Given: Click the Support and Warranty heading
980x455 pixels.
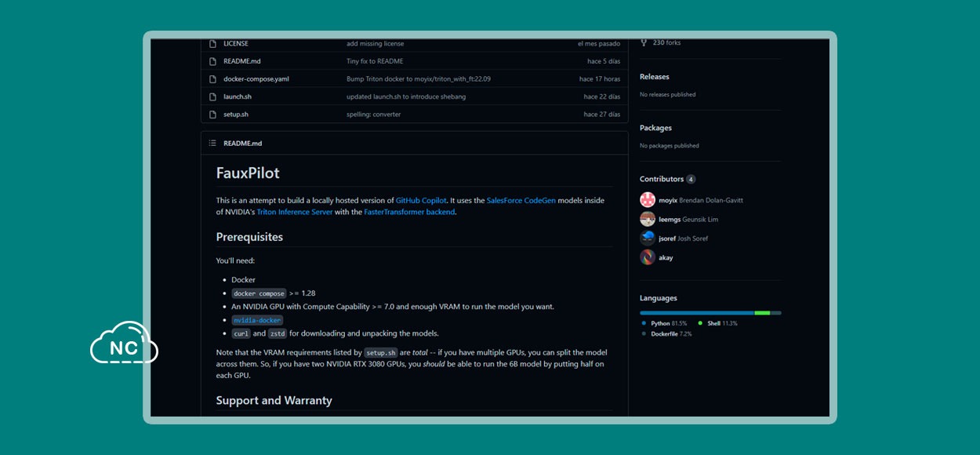Looking at the screenshot, I should point(274,400).
